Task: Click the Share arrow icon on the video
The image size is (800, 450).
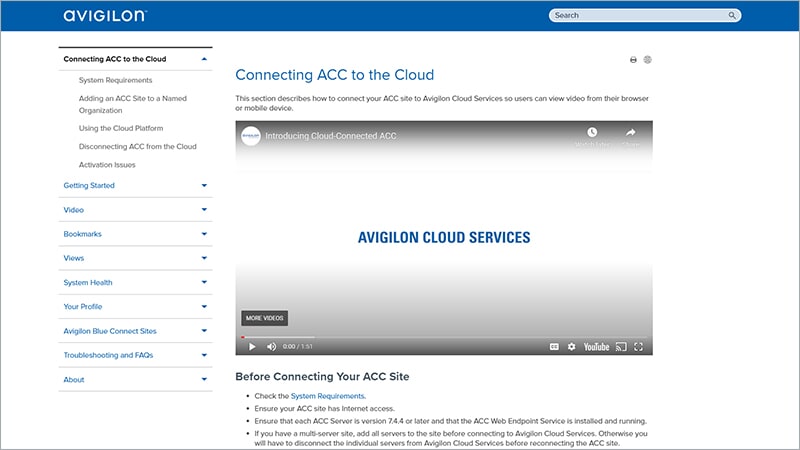Action: (x=631, y=132)
